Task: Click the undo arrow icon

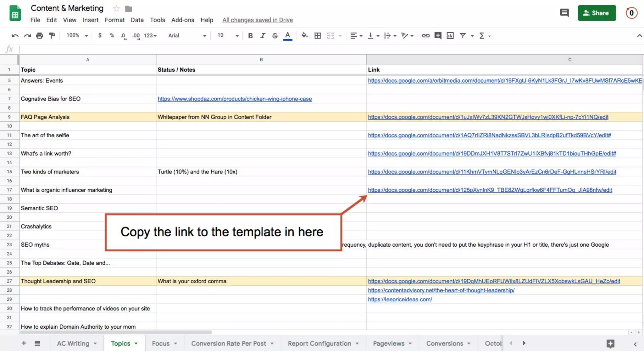Action: point(14,36)
